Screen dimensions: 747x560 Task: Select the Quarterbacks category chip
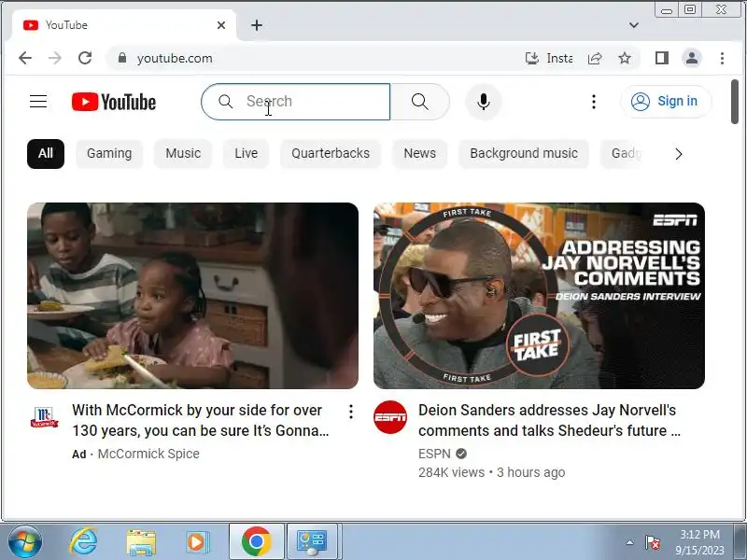(x=331, y=153)
